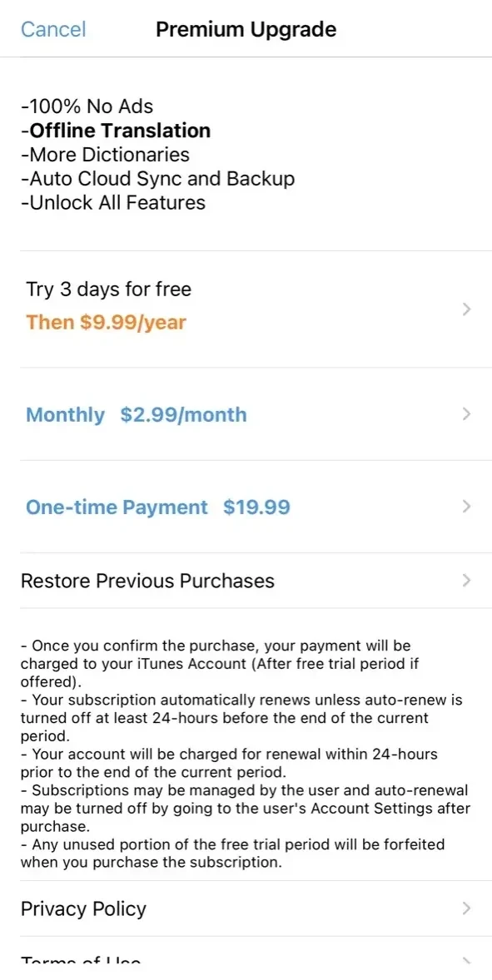
Task: Tap the Auto Cloud Sync and Backup line
Action: [157, 179]
